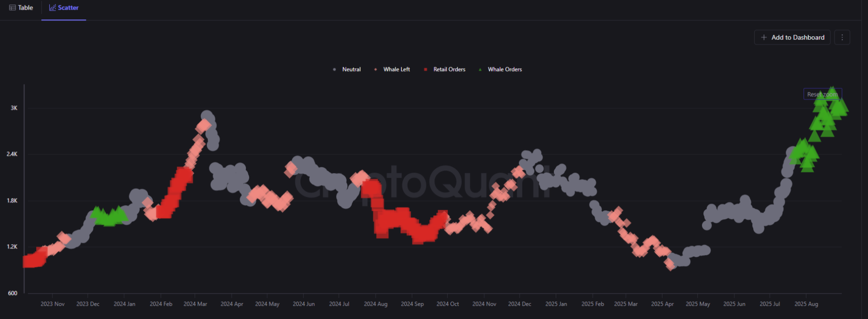The image size is (868, 319).
Task: Open the chart context dropdown menu
Action: pos(842,37)
